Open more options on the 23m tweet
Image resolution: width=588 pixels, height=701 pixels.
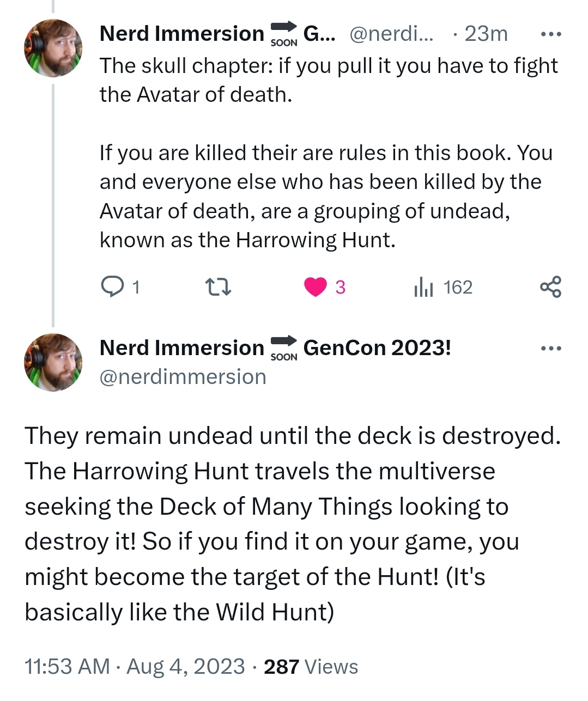(550, 34)
